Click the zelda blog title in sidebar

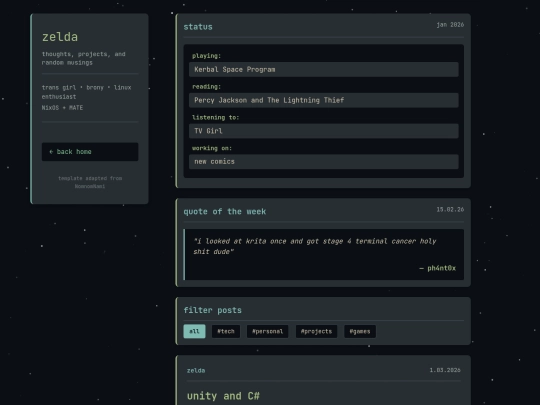pos(60,37)
